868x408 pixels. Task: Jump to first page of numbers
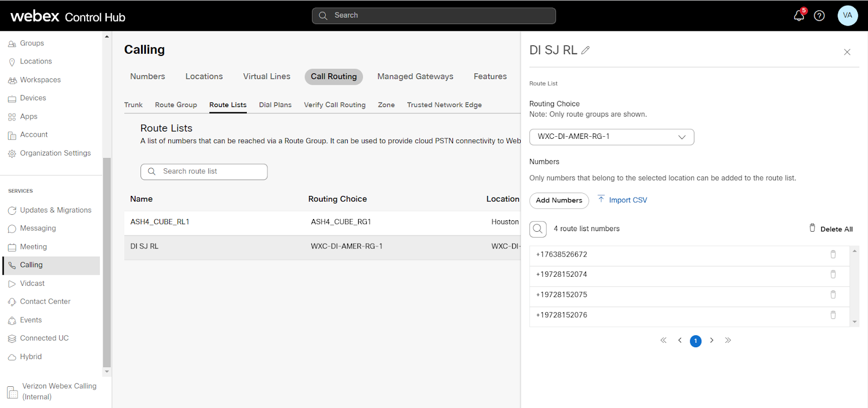(663, 341)
